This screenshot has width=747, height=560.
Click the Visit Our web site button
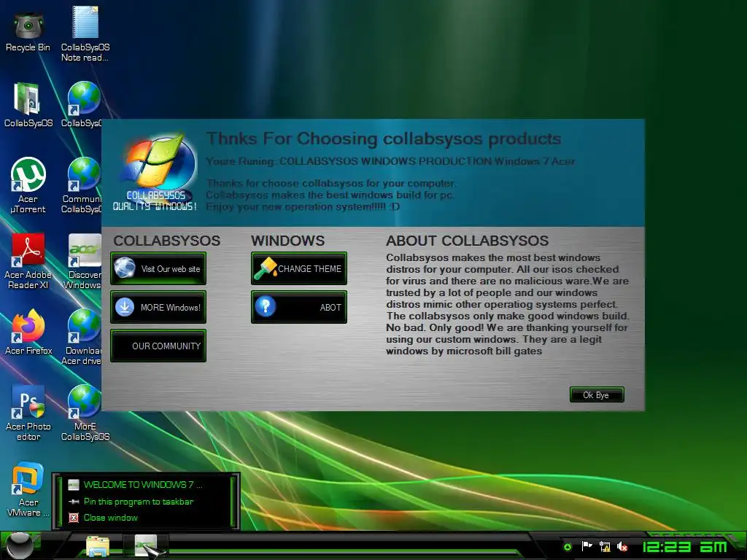click(158, 268)
